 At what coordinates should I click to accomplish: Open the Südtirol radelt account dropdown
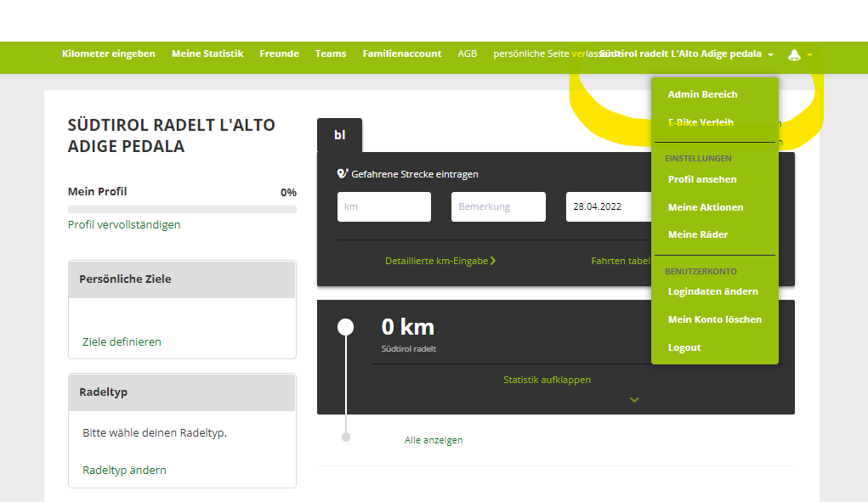coord(686,54)
